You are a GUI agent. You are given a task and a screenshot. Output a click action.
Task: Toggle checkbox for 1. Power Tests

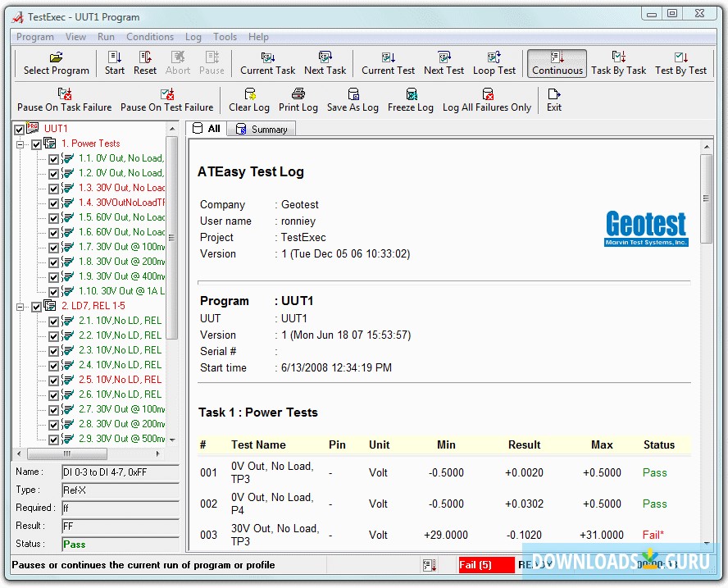click(36, 144)
